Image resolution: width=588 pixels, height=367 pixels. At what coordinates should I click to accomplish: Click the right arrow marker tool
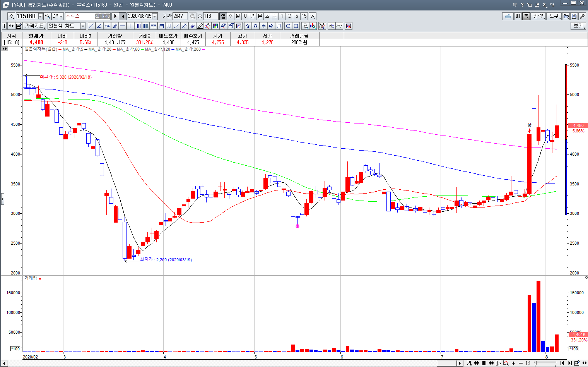point(271,26)
